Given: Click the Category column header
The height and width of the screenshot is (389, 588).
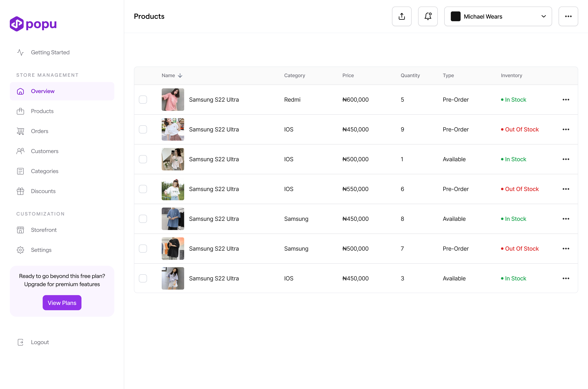Looking at the screenshot, I should pos(294,75).
